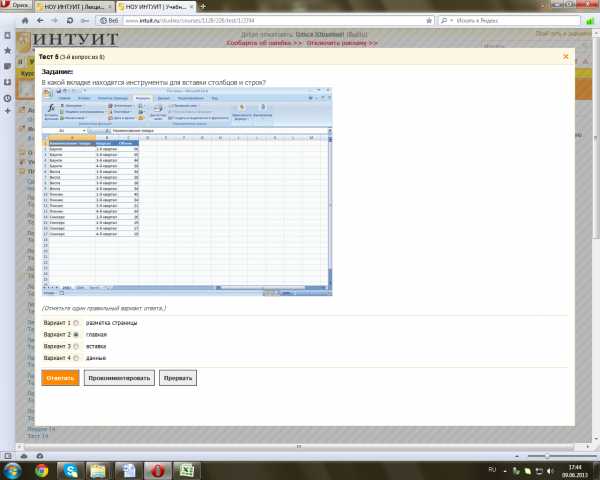Bookmark page with the address bar star
The width and height of the screenshot is (600, 480).
(x=429, y=20)
